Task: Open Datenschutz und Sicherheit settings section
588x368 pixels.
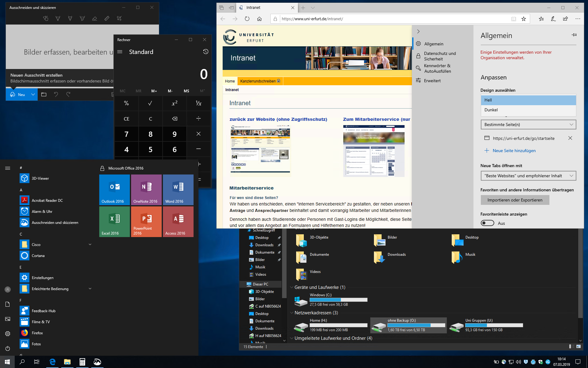Action: [x=440, y=56]
